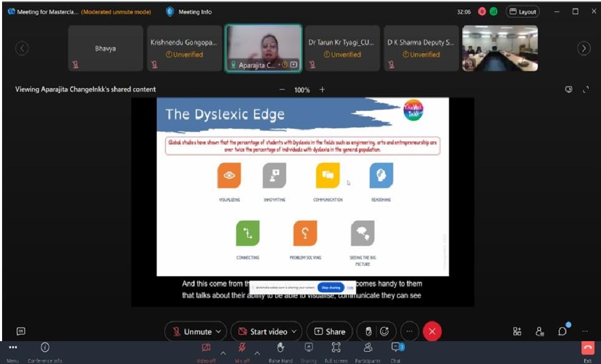Click the red leave meeting icon
This screenshot has width=601, height=364.
point(432,331)
